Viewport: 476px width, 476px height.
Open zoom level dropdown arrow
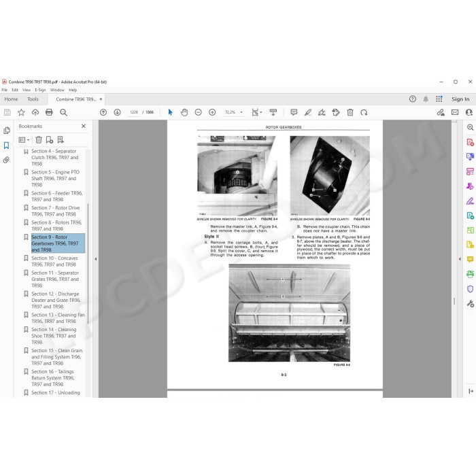(x=241, y=112)
